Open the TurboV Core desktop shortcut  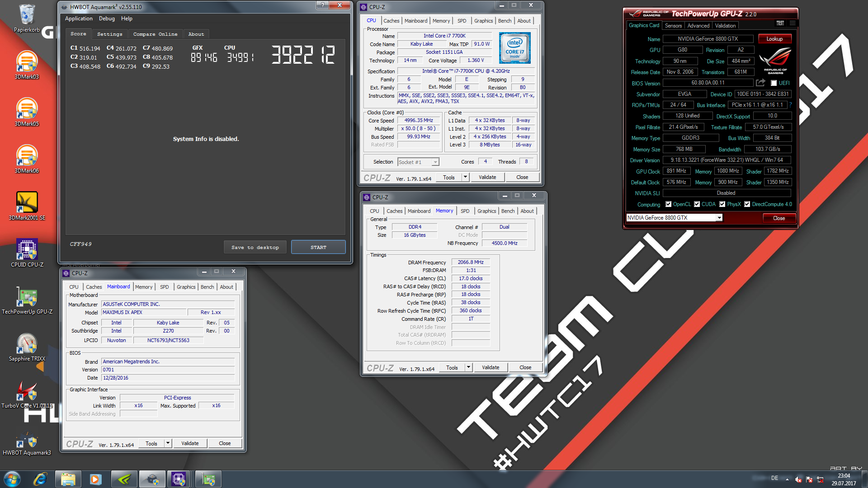pyautogui.click(x=27, y=394)
